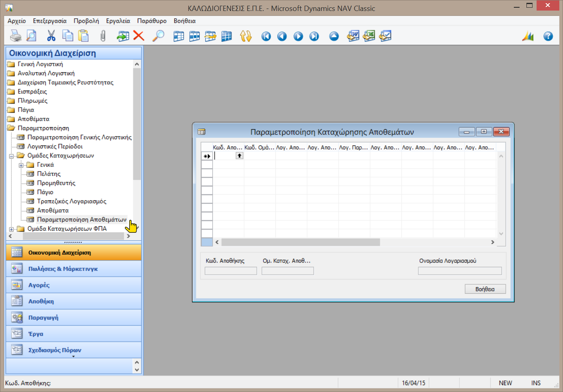The height and width of the screenshot is (392, 563).
Task: Click the lookup arrow in Κωδ. Απο… cell
Action: [x=240, y=156]
